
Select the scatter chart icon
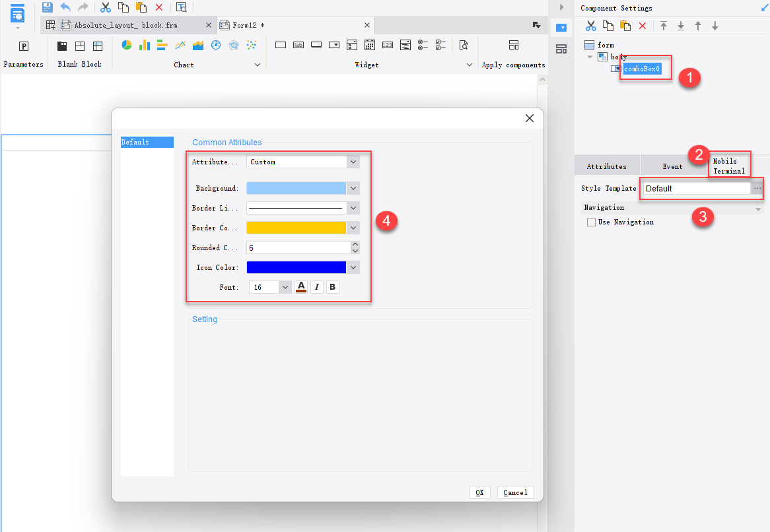[252, 45]
